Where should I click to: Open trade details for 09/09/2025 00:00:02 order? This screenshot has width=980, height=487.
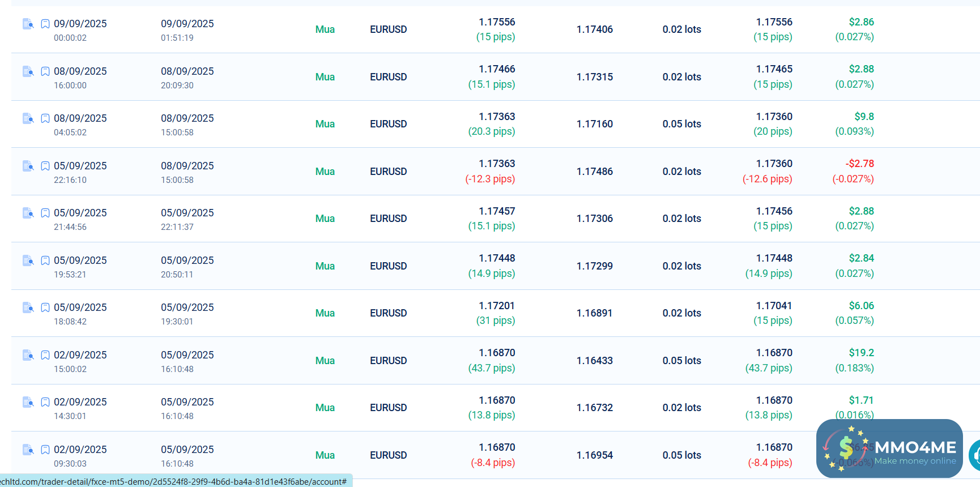(28, 24)
